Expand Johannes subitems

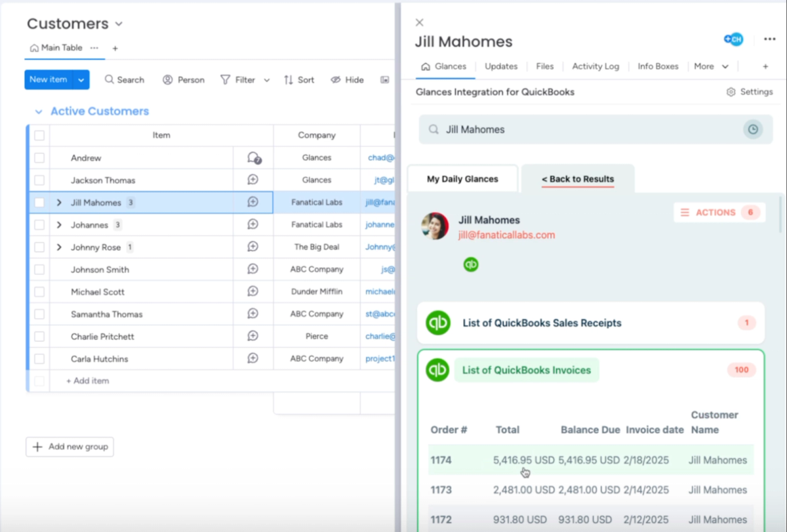pos(59,225)
